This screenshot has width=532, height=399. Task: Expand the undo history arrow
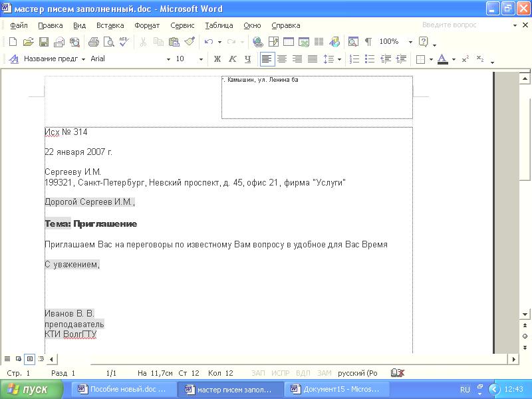coord(219,42)
